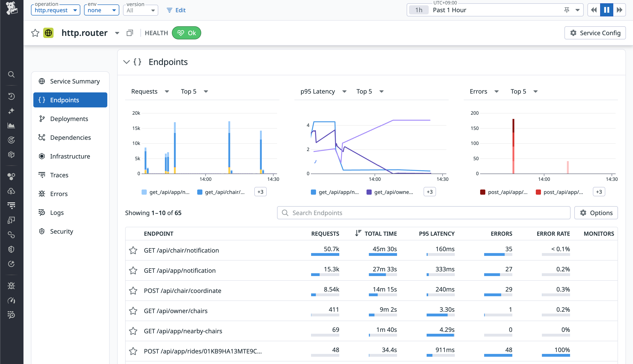This screenshot has width=633, height=364.
Task: Click the Options button
Action: tap(596, 213)
